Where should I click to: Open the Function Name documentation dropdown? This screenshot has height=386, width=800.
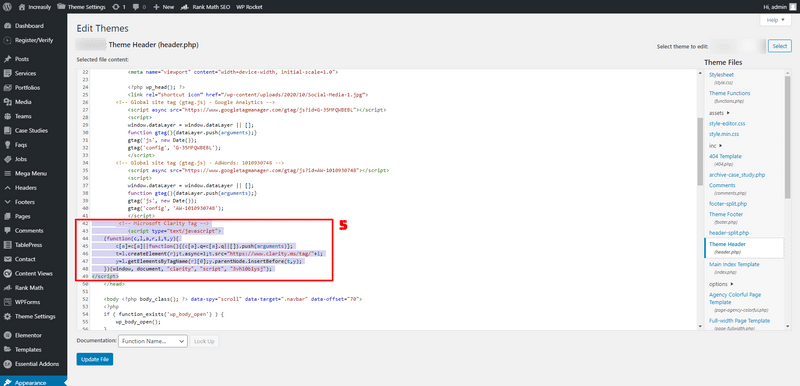tap(153, 341)
